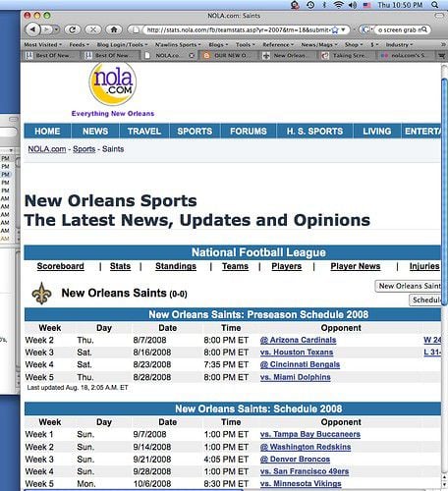This screenshot has width=448, height=491.
Task: Open the vs. Miami Dolphins link
Action: point(296,377)
